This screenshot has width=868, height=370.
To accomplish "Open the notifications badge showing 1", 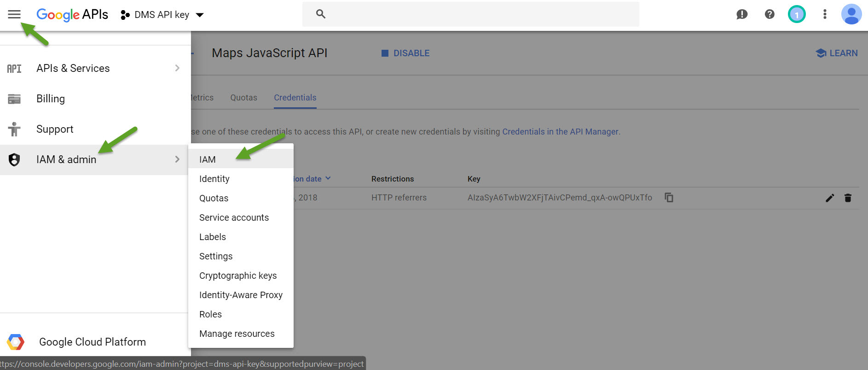I will tap(797, 14).
